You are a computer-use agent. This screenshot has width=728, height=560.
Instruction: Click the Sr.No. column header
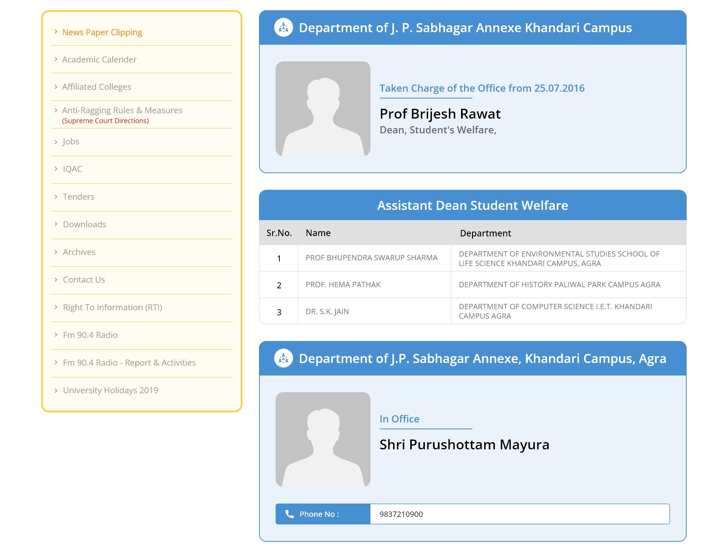click(x=279, y=233)
